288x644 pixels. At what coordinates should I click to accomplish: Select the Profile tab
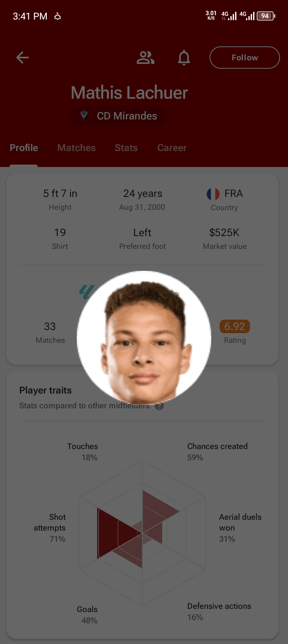(24, 148)
